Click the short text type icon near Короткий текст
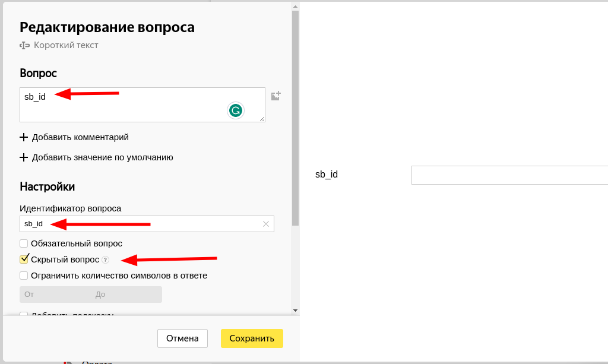Viewport: 608px width, 364px height. point(24,45)
